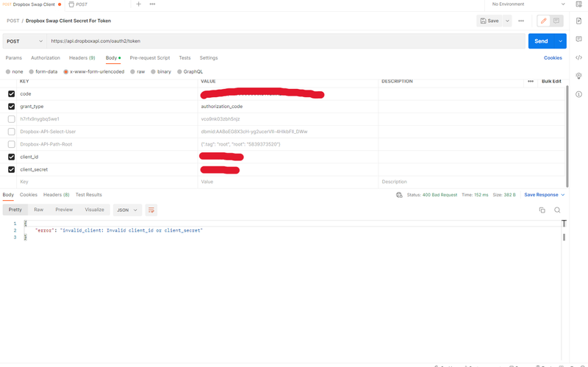Expand the Save button arrow options
The height and width of the screenshot is (367, 588).
pyautogui.click(x=507, y=21)
